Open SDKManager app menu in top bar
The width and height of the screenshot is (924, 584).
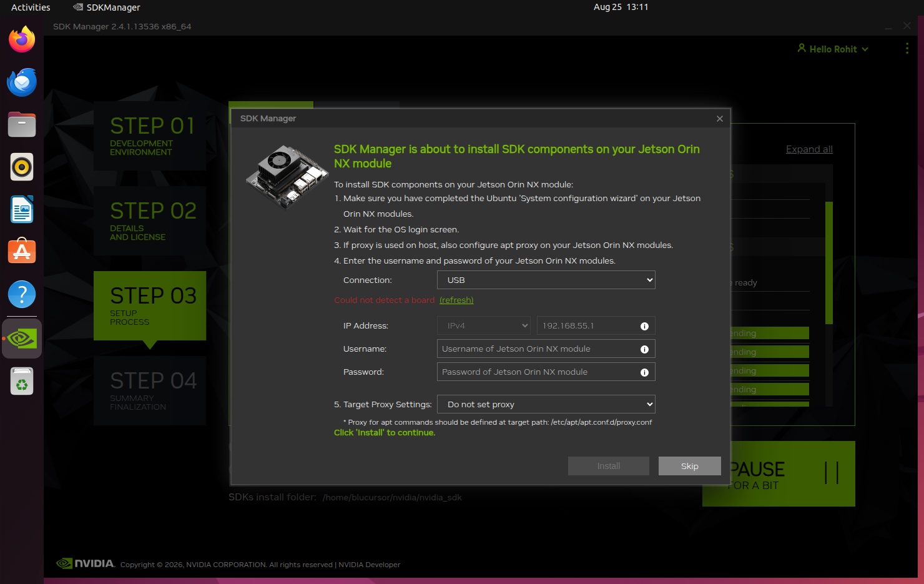pos(107,7)
